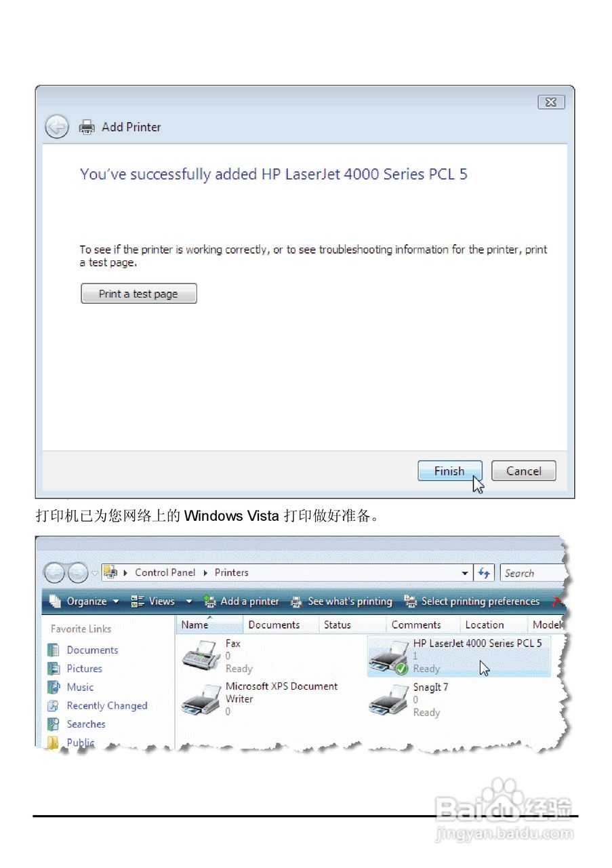The image size is (612, 868).
Task: Click the SnagIt 7 printer icon
Action: pyautogui.click(x=388, y=700)
